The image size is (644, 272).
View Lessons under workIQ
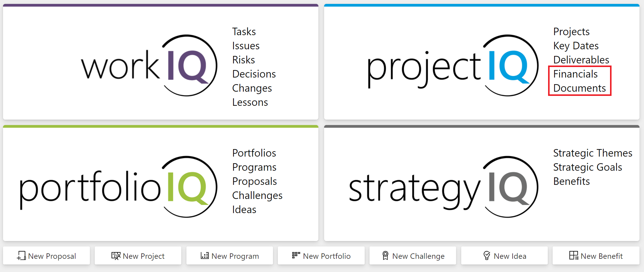click(250, 102)
